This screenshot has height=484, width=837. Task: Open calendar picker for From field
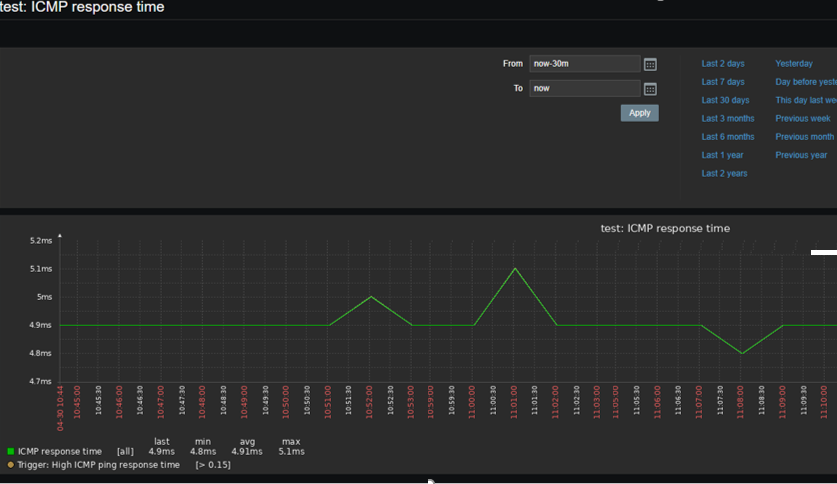(650, 64)
